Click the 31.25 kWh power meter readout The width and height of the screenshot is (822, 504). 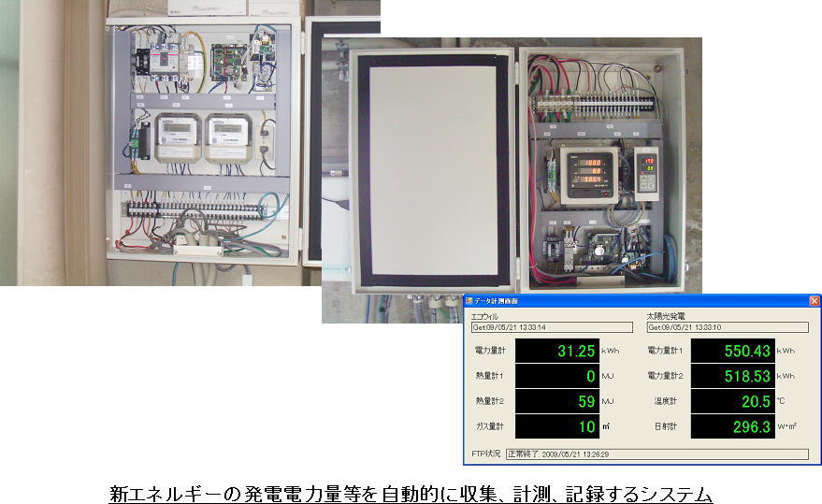pyautogui.click(x=557, y=351)
